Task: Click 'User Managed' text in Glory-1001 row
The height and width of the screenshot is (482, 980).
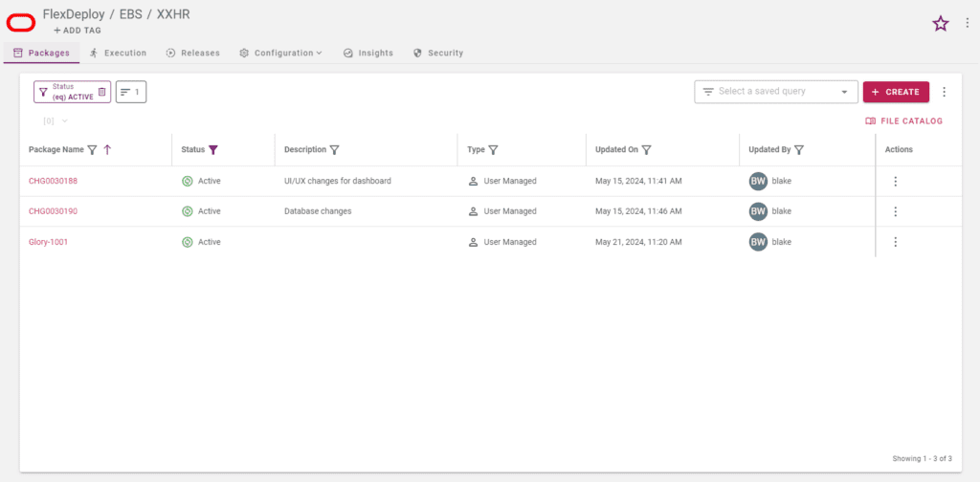Action: (510, 242)
